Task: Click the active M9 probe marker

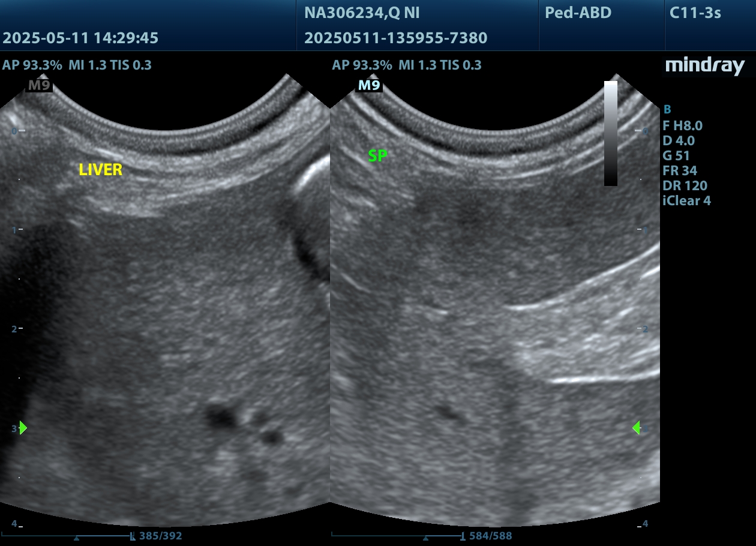Action: [x=369, y=85]
